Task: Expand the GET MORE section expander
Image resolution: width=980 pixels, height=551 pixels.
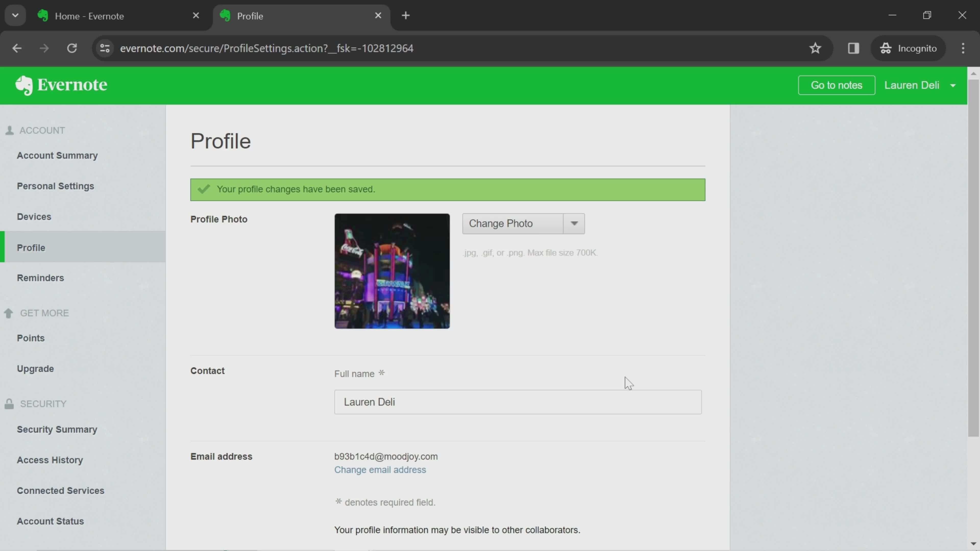Action: click(9, 313)
